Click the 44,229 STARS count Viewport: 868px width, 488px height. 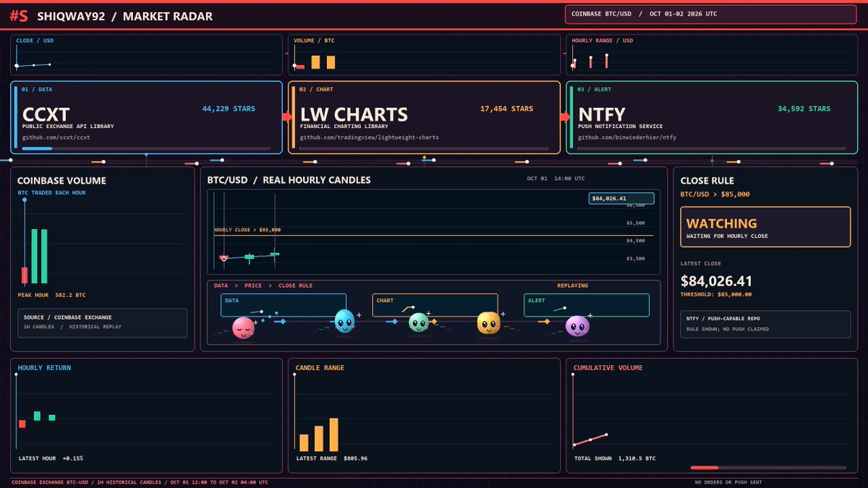coord(229,109)
